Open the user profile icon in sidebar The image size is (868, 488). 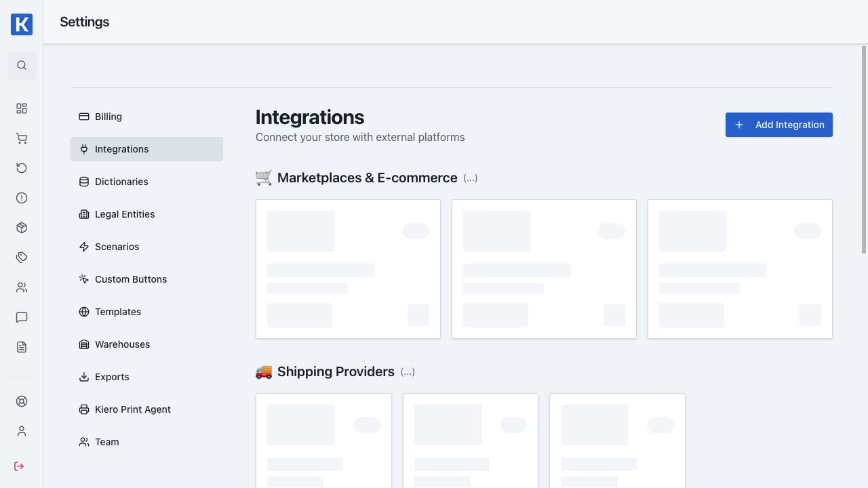(x=22, y=431)
